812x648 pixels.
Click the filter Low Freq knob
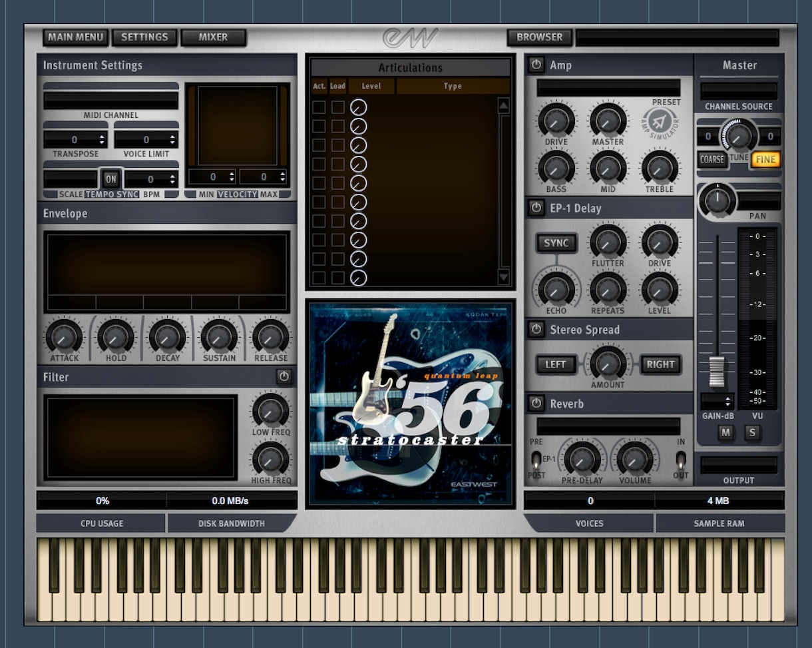[271, 411]
